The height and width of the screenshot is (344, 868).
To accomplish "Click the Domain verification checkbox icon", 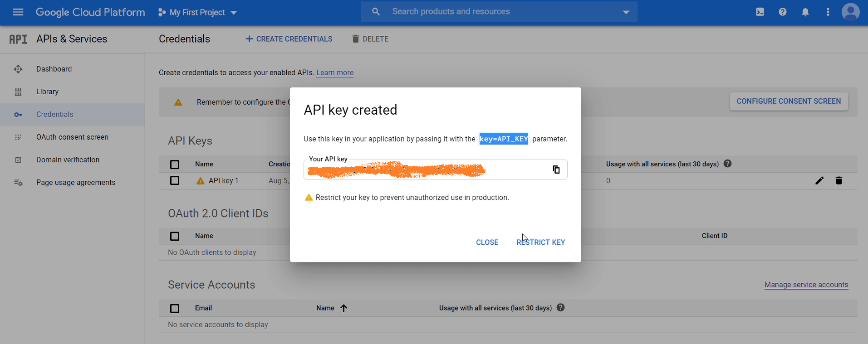I will click(x=18, y=160).
